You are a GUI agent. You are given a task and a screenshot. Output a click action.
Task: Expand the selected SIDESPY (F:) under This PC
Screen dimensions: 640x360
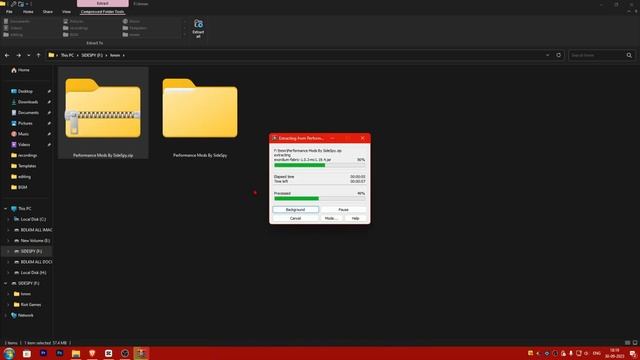[8, 251]
